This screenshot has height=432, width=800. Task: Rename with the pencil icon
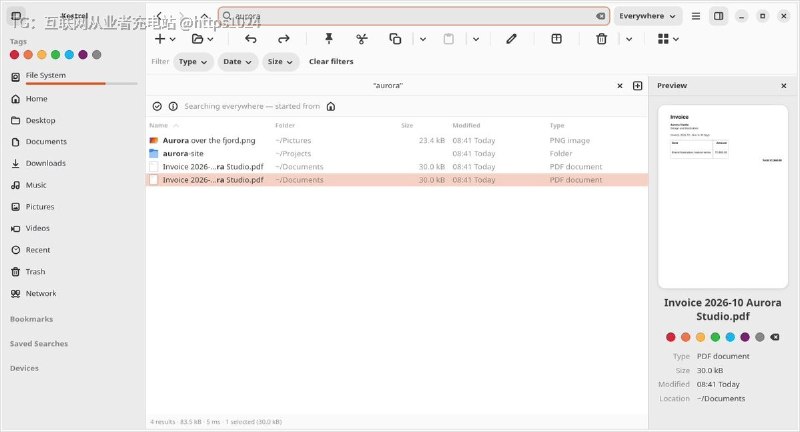click(511, 39)
